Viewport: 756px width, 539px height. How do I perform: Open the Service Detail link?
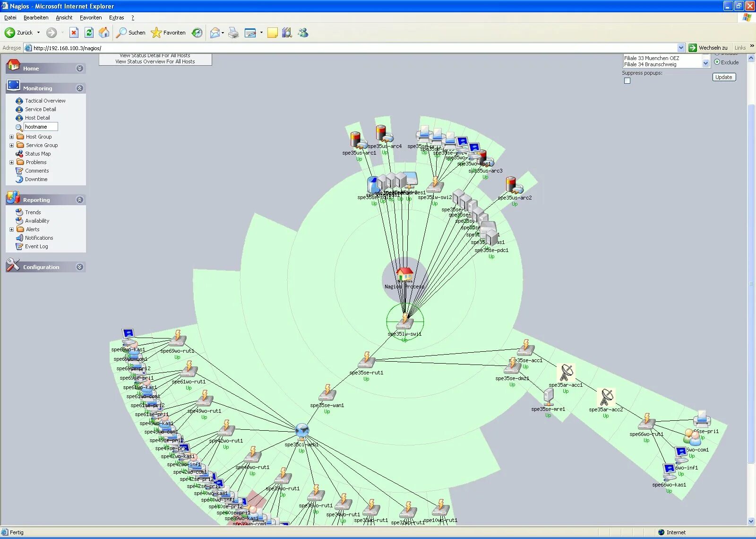coord(41,109)
